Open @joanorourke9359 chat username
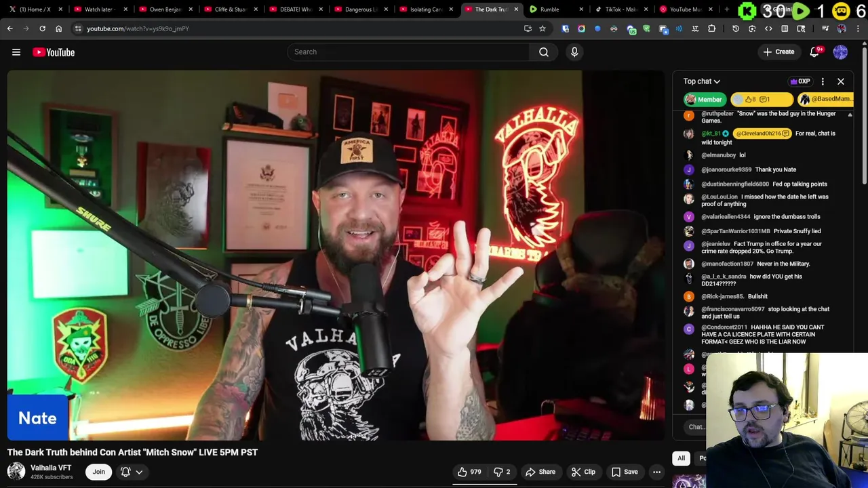This screenshot has width=868, height=488. tap(726, 169)
